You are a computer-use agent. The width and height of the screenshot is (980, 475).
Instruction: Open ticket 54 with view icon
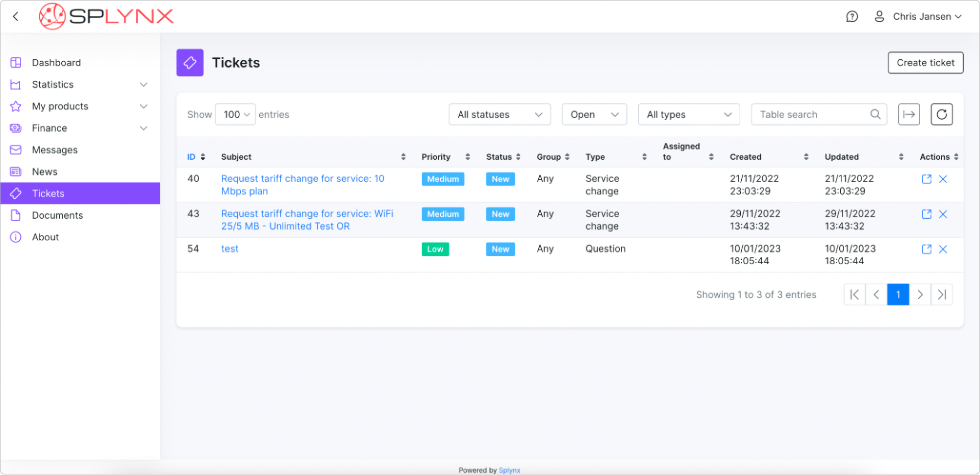click(x=926, y=250)
